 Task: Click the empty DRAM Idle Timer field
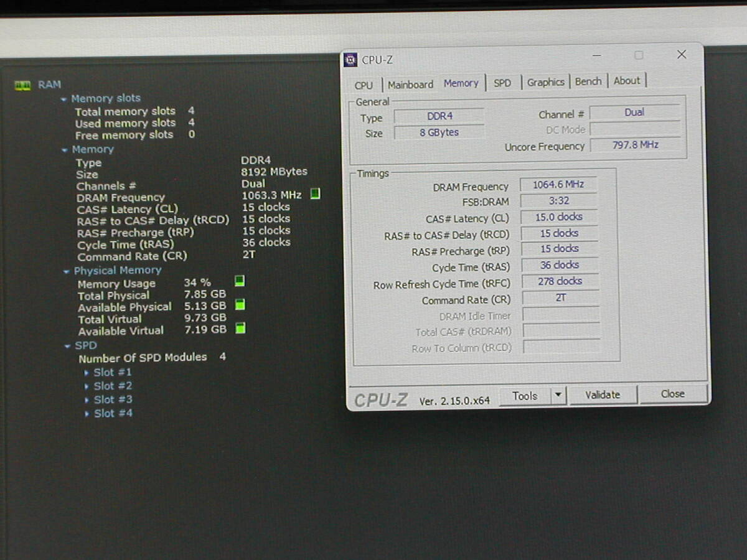[x=561, y=314]
